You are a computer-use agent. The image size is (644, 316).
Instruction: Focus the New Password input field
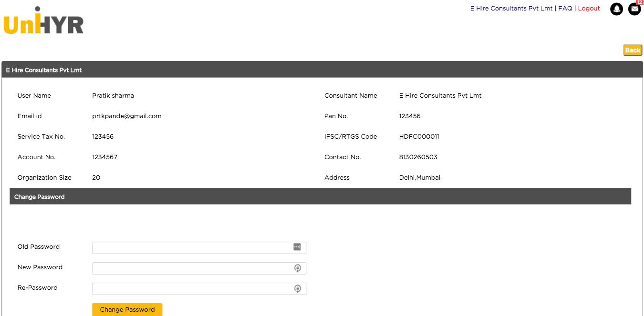pos(199,268)
